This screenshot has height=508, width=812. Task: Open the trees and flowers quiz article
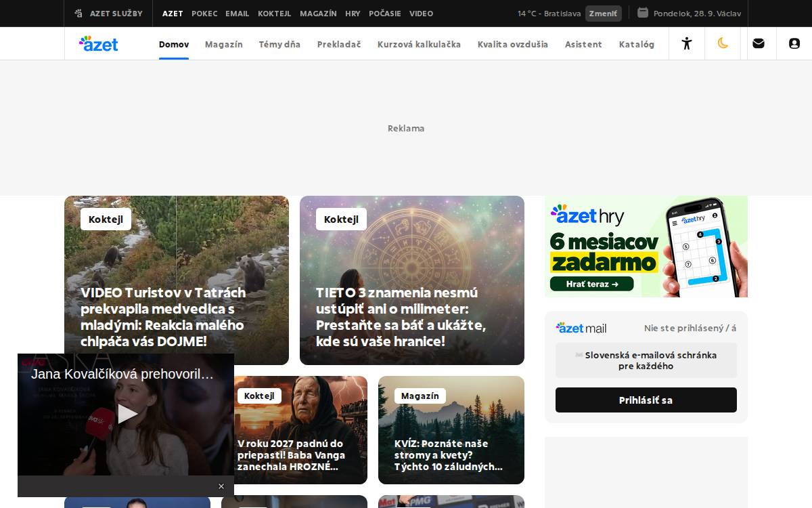(451, 430)
